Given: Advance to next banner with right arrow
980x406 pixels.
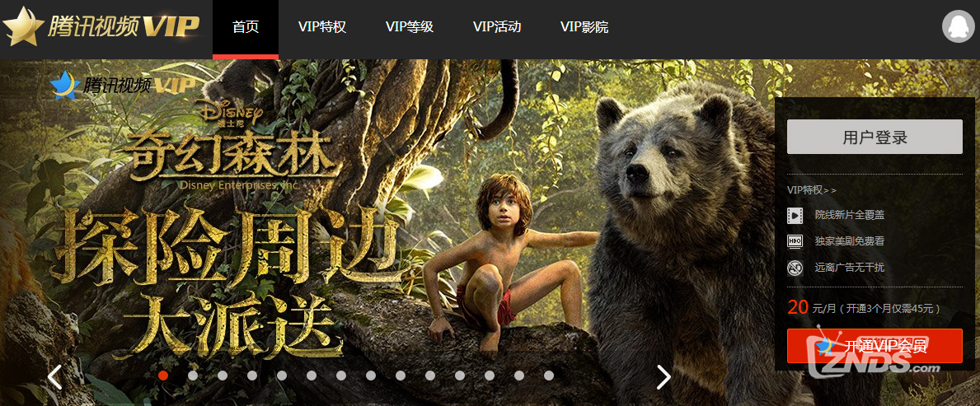Looking at the screenshot, I should (663, 376).
